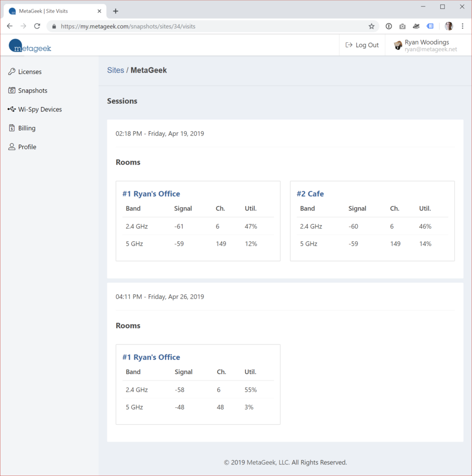Click the Log Out arrow icon
The height and width of the screenshot is (476, 472).
[x=349, y=45]
